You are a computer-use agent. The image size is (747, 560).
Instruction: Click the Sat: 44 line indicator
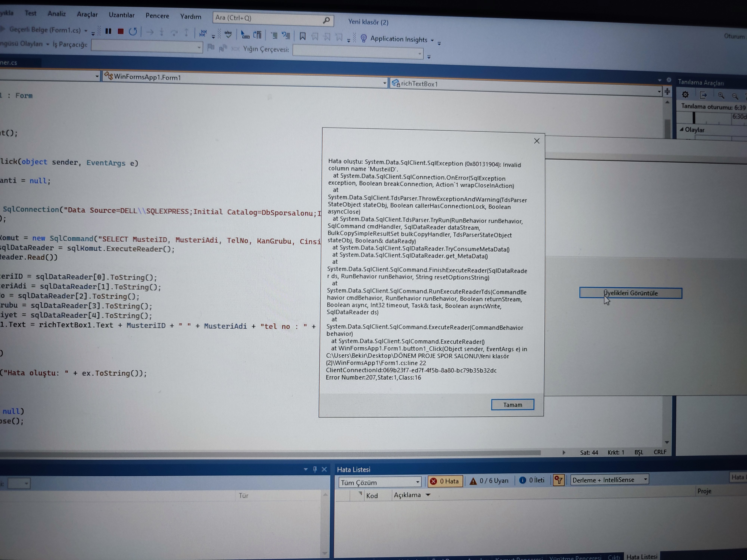(x=589, y=453)
